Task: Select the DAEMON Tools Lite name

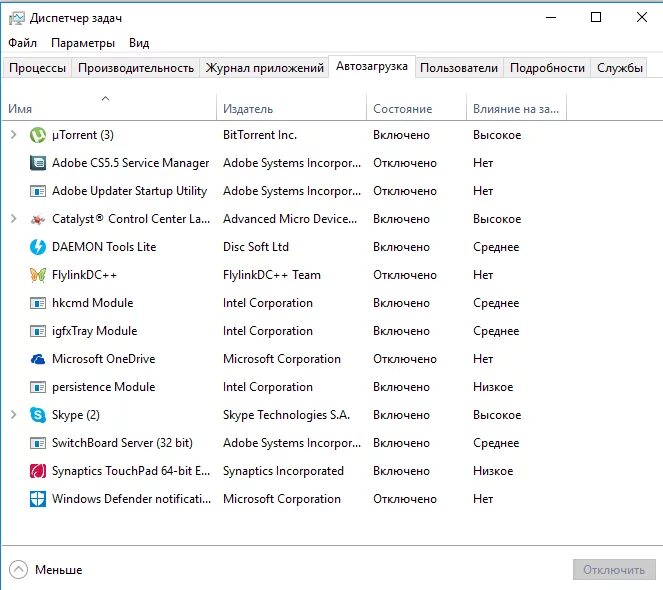Action: (104, 247)
